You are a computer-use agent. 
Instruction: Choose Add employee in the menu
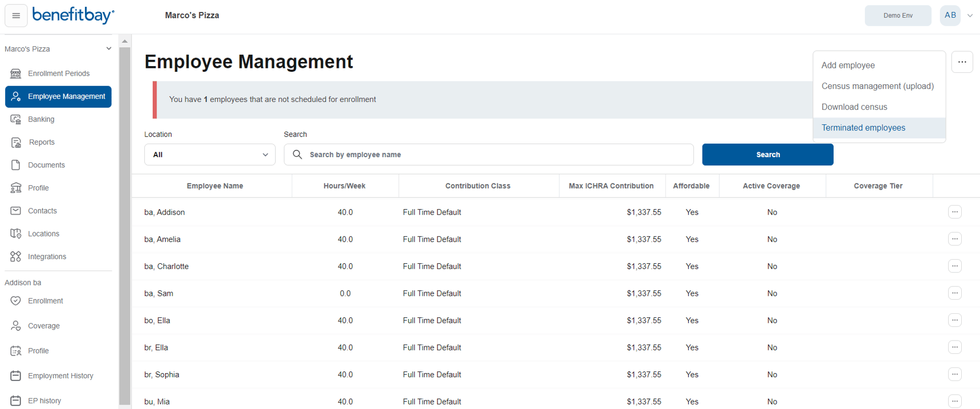[848, 66]
